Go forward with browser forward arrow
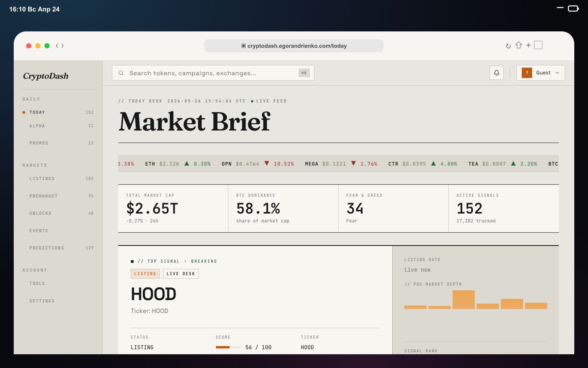Viewport: 588px width, 368px height. 62,46
